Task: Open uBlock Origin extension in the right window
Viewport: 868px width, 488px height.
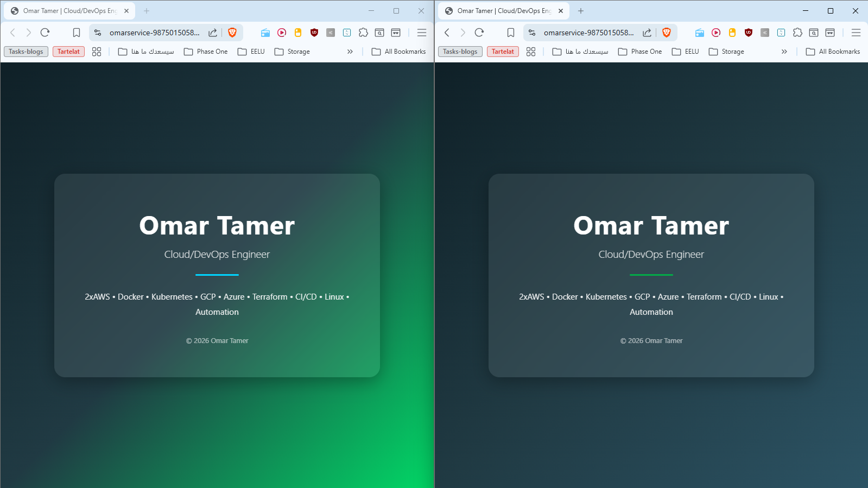Action: coord(749,33)
